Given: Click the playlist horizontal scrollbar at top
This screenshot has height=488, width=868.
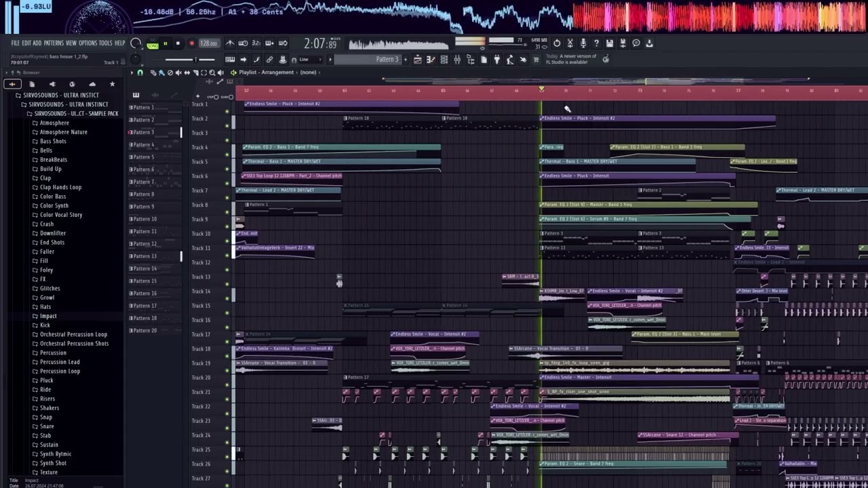Looking at the screenshot, I should [x=597, y=79].
